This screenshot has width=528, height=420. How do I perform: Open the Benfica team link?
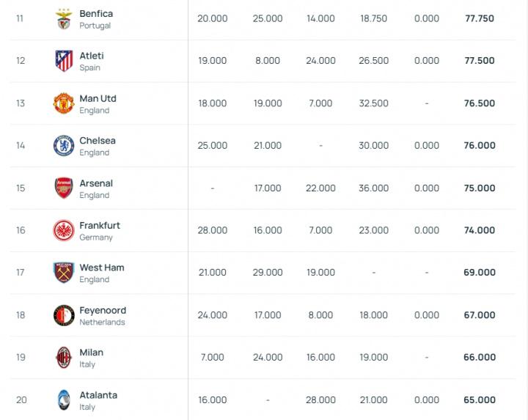(96, 14)
